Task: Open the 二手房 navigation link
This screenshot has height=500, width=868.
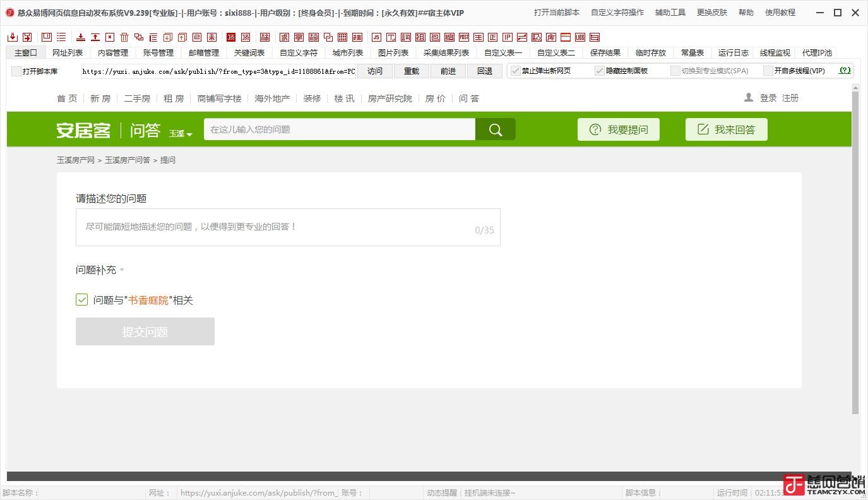Action: (x=137, y=98)
